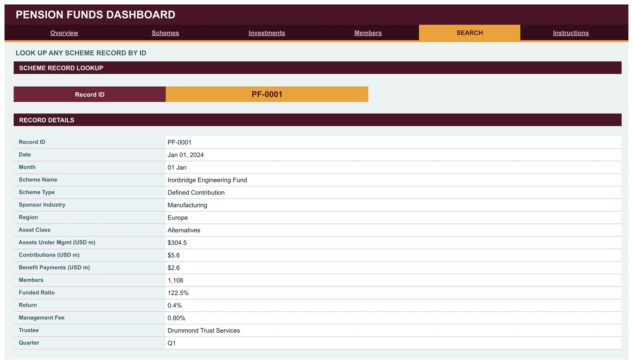Image resolution: width=633 pixels, height=364 pixels.
Task: Select the SEARCH tab
Action: coord(470,33)
